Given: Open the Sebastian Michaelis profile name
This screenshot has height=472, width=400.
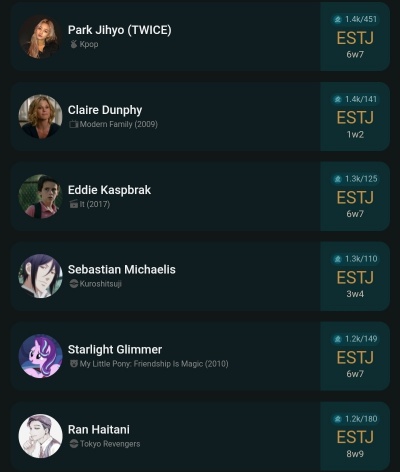Looking at the screenshot, I should [x=122, y=270].
